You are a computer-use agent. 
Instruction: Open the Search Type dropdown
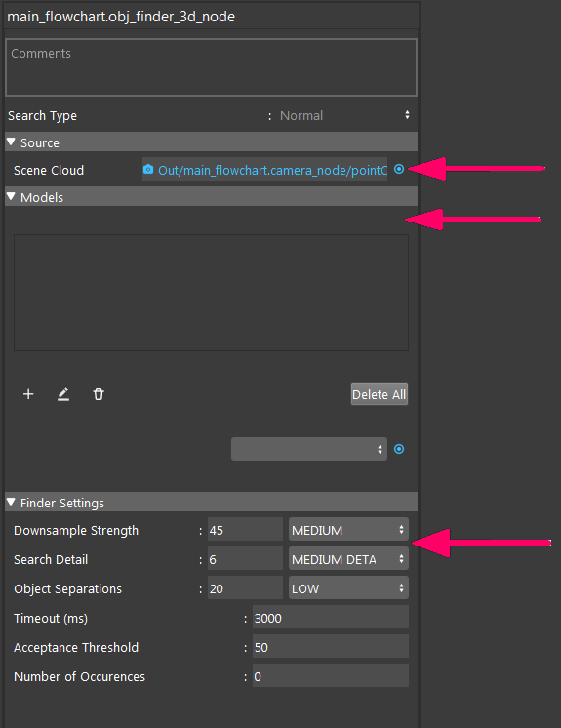point(345,115)
